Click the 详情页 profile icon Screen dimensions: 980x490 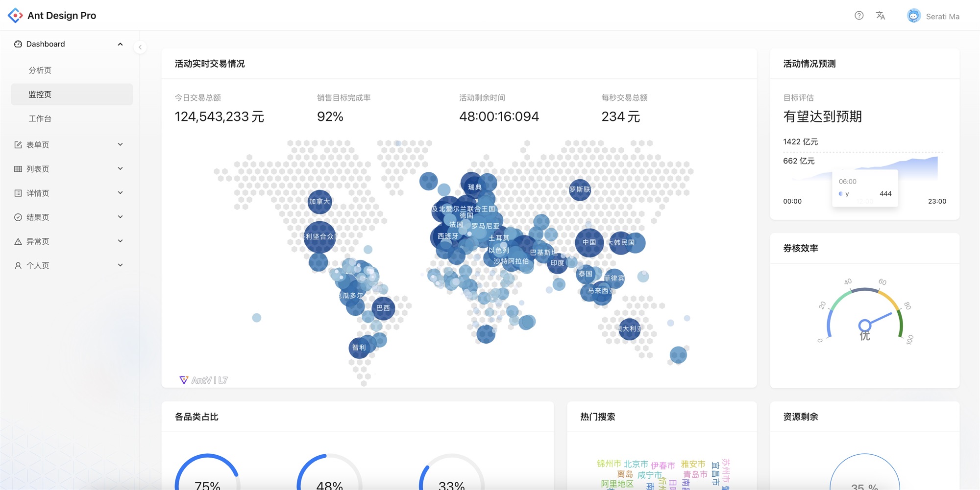[x=18, y=193]
